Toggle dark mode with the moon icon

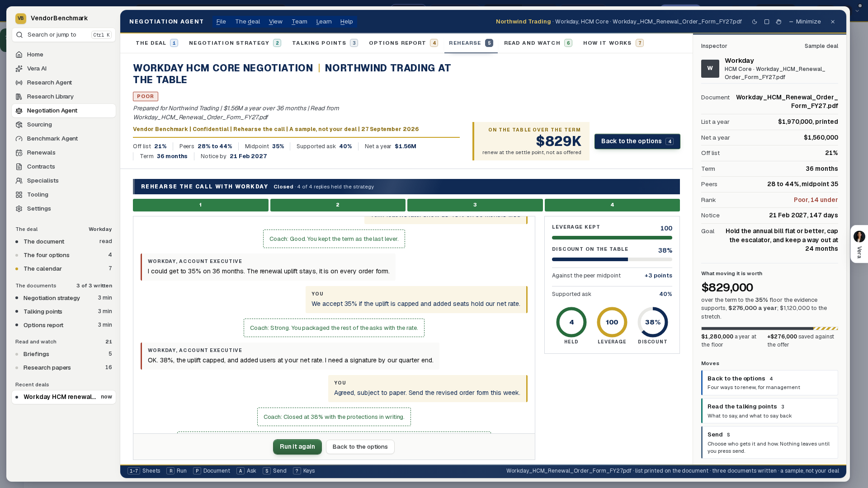(755, 22)
